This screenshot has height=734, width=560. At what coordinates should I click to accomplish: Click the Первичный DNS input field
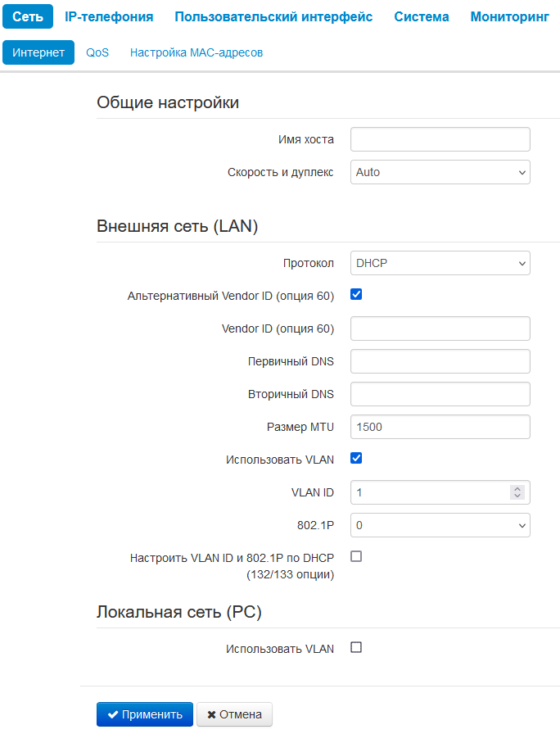click(x=440, y=361)
